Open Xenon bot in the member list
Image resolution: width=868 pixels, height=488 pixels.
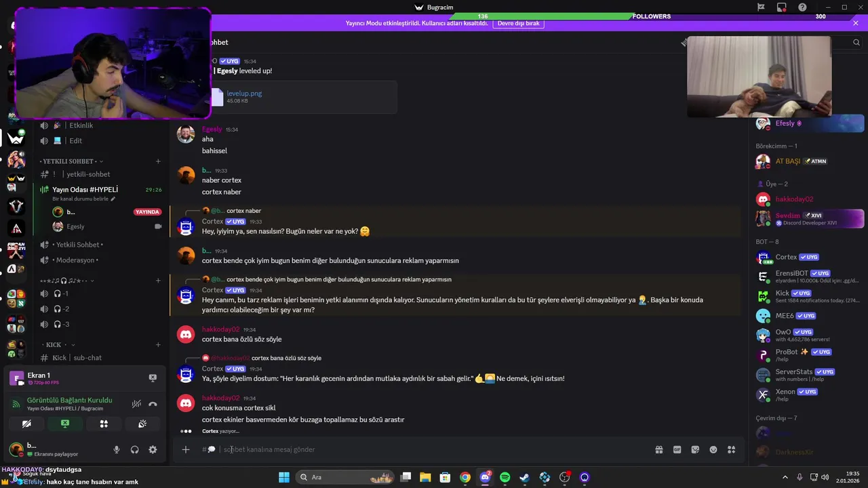point(809,394)
